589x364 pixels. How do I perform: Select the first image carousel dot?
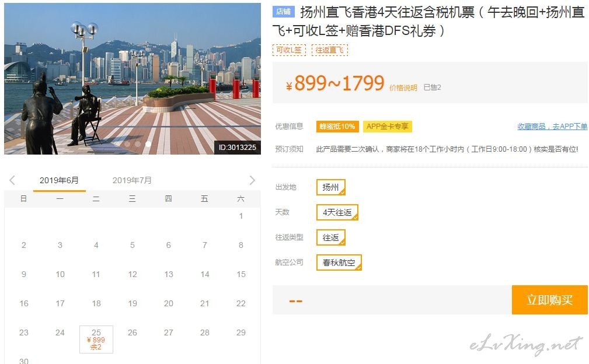(x=127, y=144)
